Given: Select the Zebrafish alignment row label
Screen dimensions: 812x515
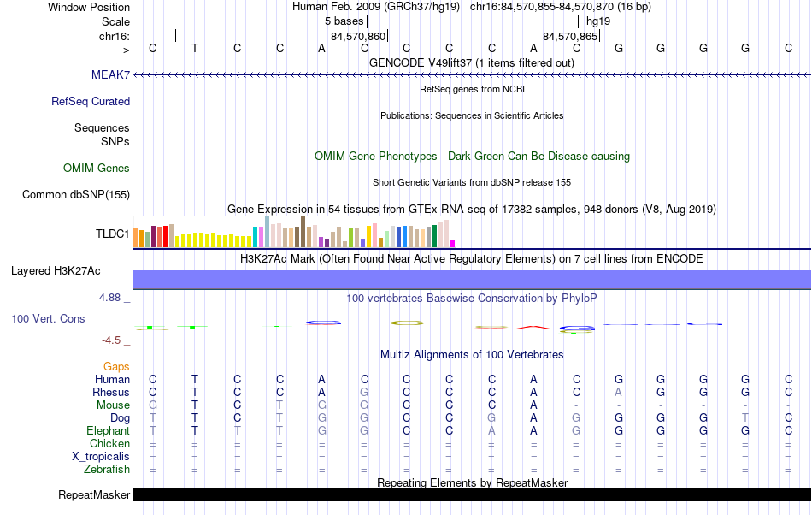Looking at the screenshot, I should click(107, 469).
